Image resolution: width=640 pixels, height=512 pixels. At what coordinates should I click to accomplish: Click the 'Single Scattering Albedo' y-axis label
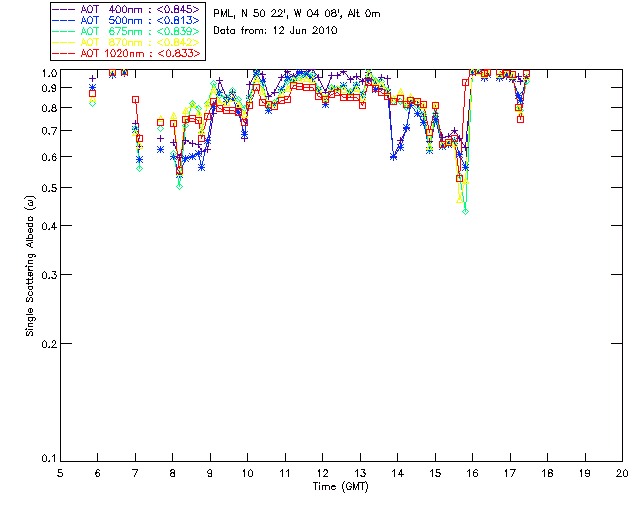point(31,265)
